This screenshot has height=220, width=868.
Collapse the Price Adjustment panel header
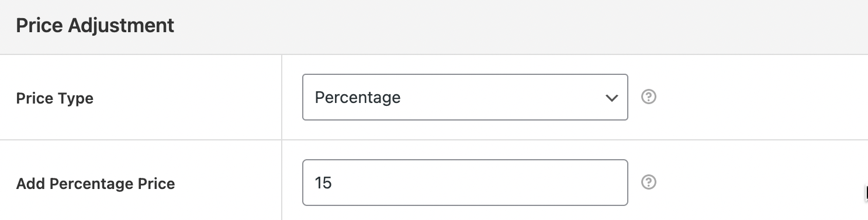click(x=434, y=27)
